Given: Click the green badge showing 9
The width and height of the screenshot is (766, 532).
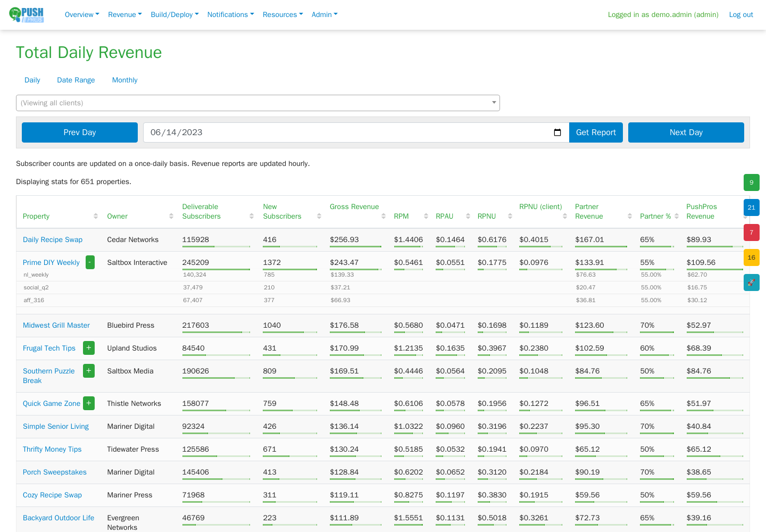Looking at the screenshot, I should point(751,182).
